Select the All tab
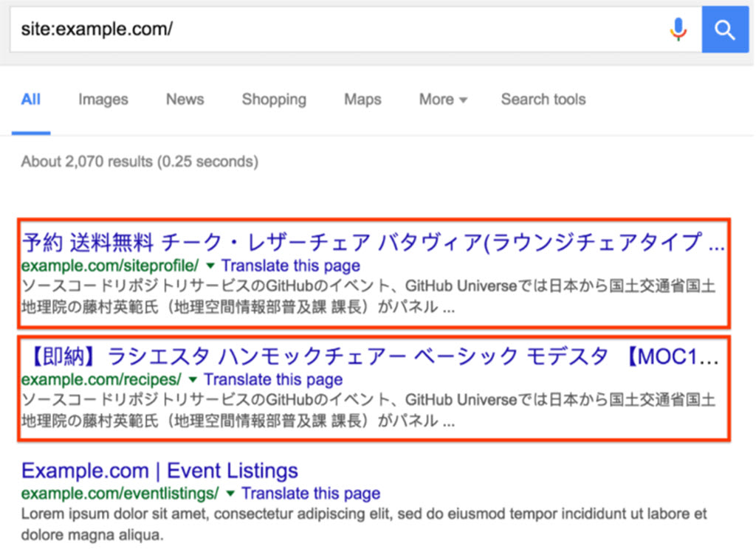Image resolution: width=756 pixels, height=560 pixels. [x=31, y=100]
